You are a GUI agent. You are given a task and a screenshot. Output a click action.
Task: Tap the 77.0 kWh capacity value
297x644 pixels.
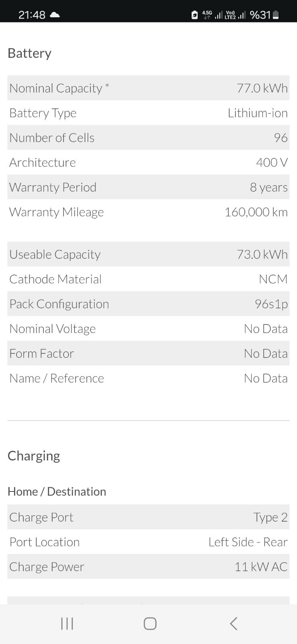(262, 88)
